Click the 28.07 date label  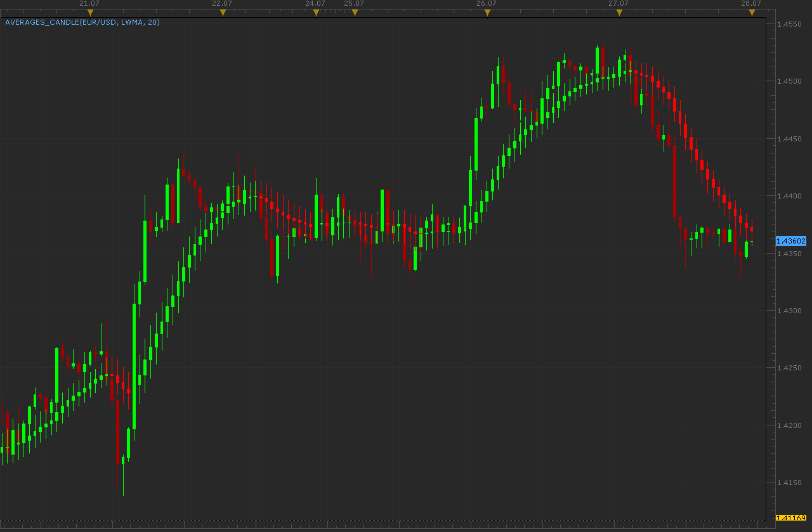click(x=751, y=3)
